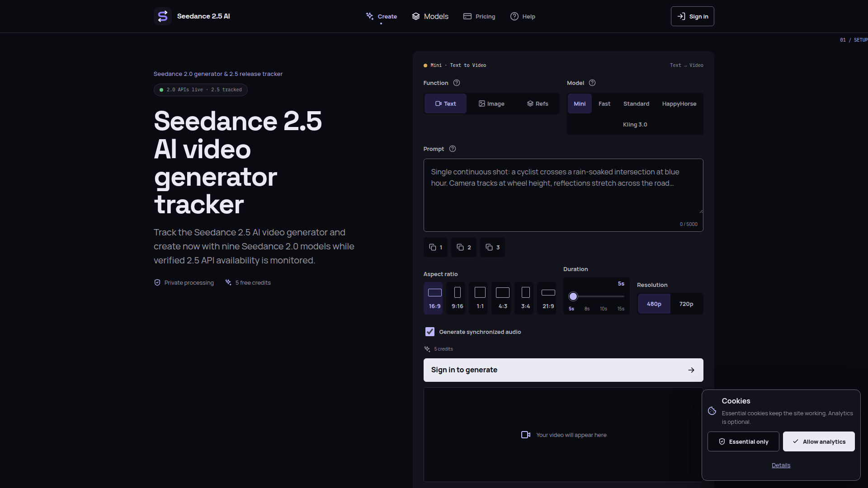Image resolution: width=868 pixels, height=488 pixels.
Task: Open the Prompt help question-mark icon
Action: pos(453,149)
